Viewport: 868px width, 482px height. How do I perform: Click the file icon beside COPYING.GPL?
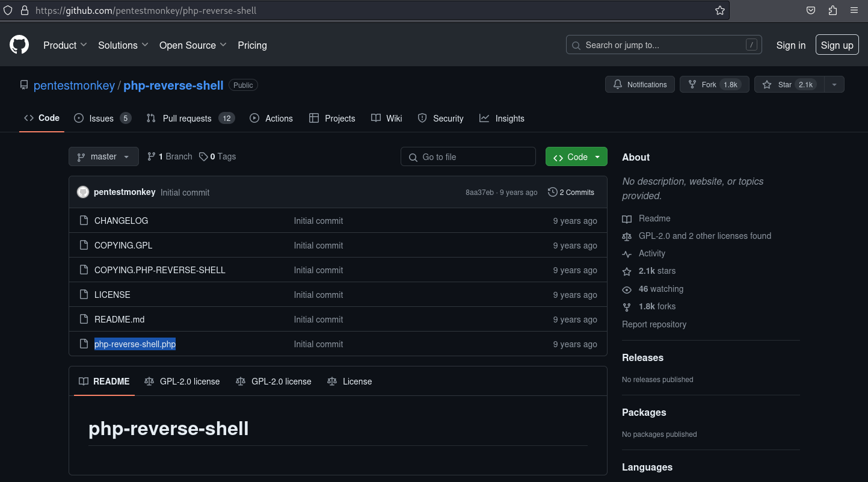coord(84,245)
